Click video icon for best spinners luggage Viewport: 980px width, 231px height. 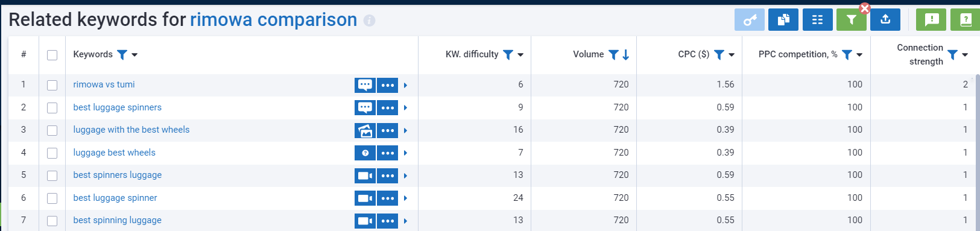[365, 176]
